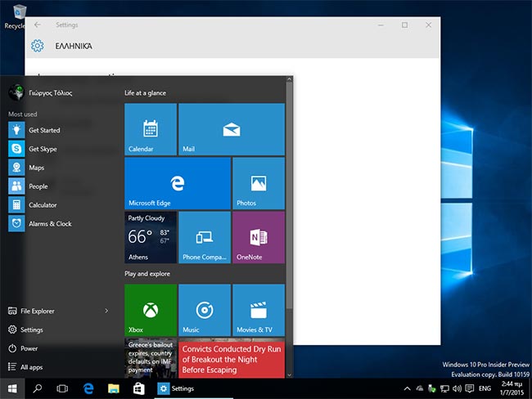Click the Start menu scroll up arrow
Screen dimensions: 532x399
(x=289, y=79)
